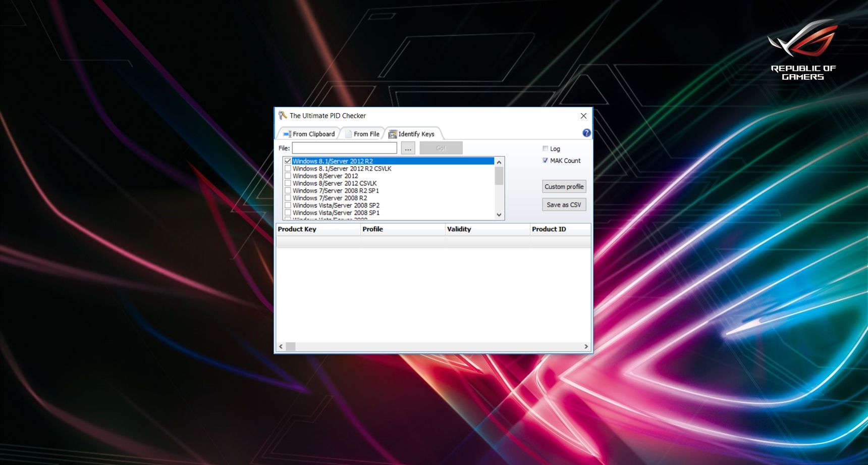Click the Product ID column header
This screenshot has height=465, width=868.
(x=560, y=229)
